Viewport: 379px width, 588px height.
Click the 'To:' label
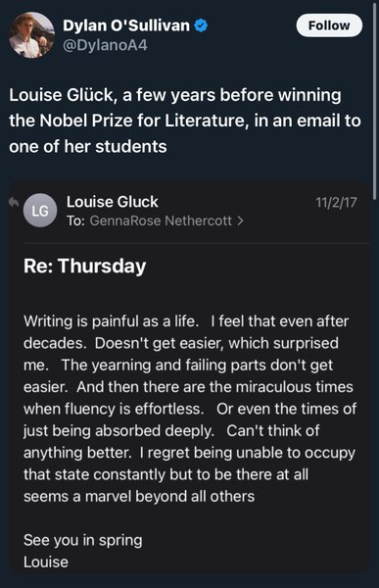tap(75, 220)
